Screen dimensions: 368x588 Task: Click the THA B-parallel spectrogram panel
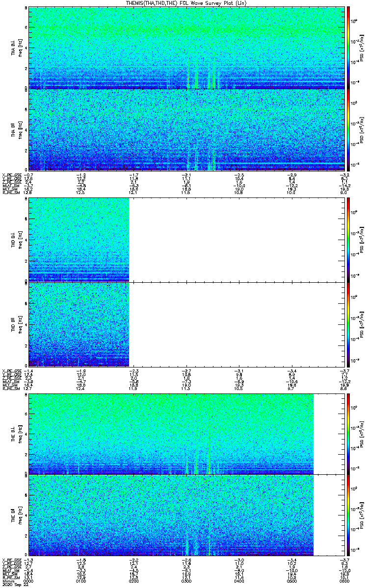point(186,129)
